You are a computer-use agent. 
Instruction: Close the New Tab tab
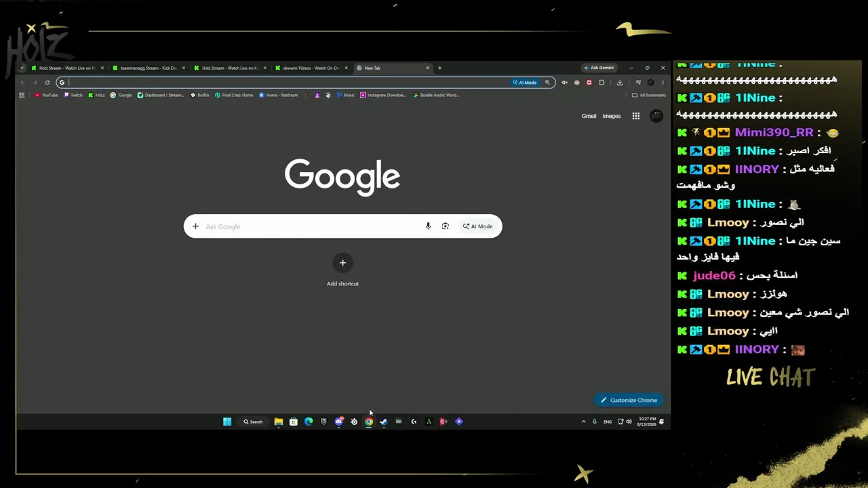point(428,68)
